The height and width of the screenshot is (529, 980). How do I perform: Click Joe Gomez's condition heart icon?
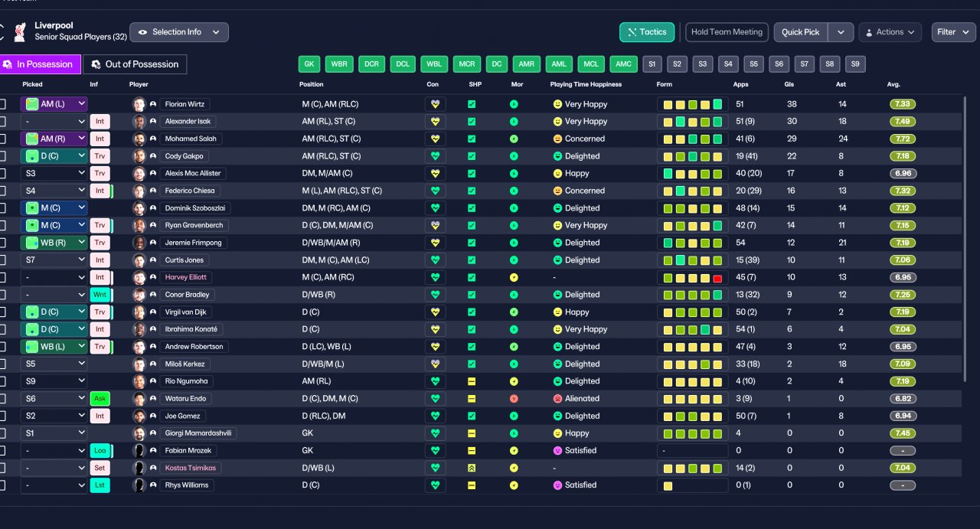tap(436, 416)
